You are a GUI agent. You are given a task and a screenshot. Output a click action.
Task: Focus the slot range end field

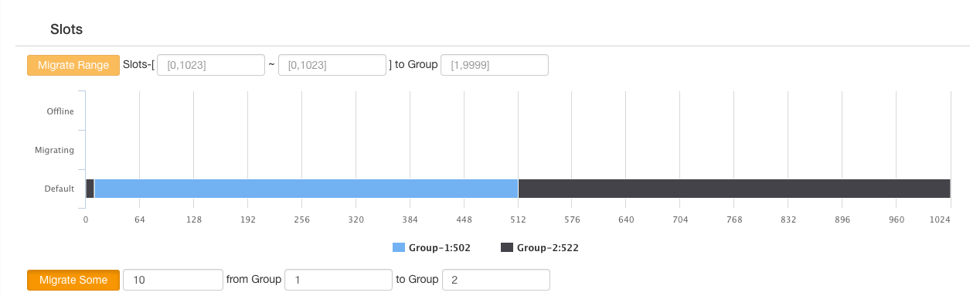point(332,65)
